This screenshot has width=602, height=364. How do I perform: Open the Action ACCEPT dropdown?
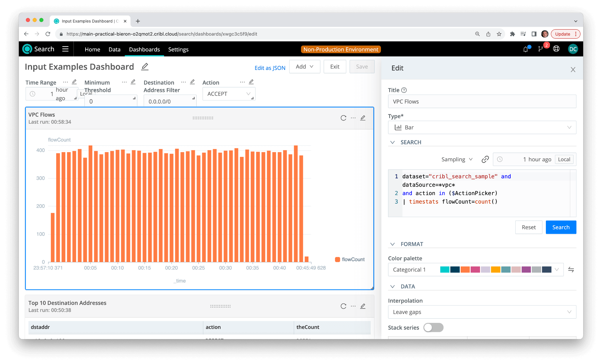click(x=228, y=94)
